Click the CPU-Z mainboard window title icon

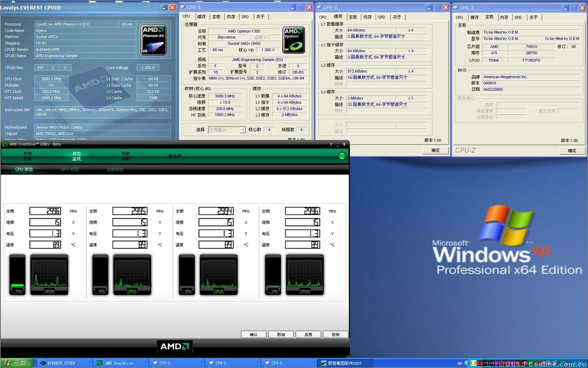pos(456,7)
